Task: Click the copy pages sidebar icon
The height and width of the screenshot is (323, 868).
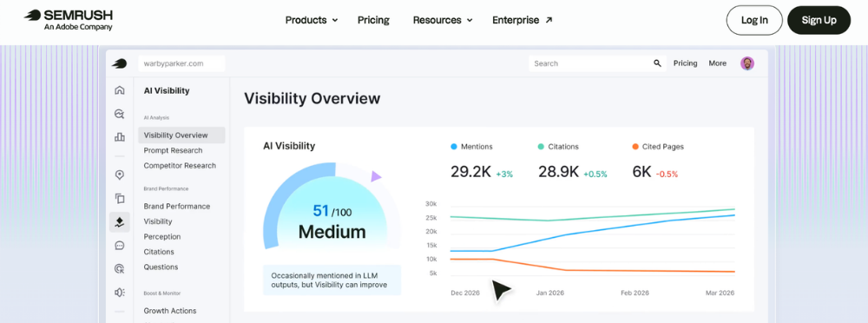Action: [x=120, y=198]
